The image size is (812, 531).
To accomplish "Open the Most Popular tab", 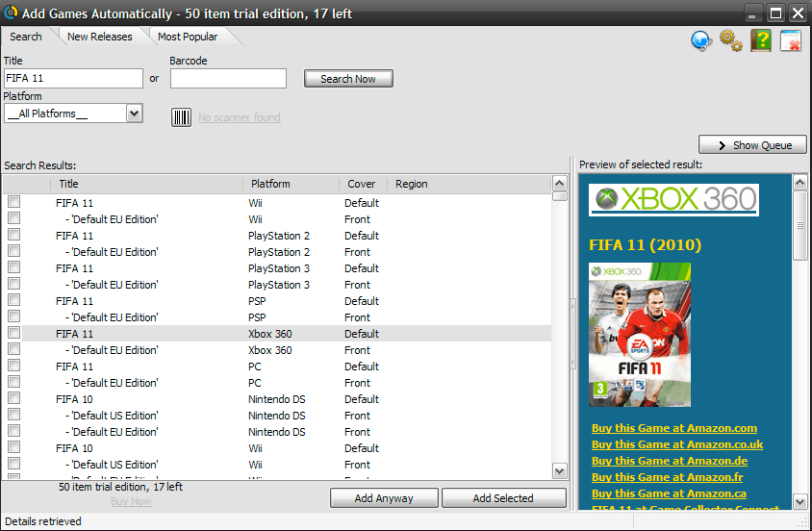I will (188, 37).
